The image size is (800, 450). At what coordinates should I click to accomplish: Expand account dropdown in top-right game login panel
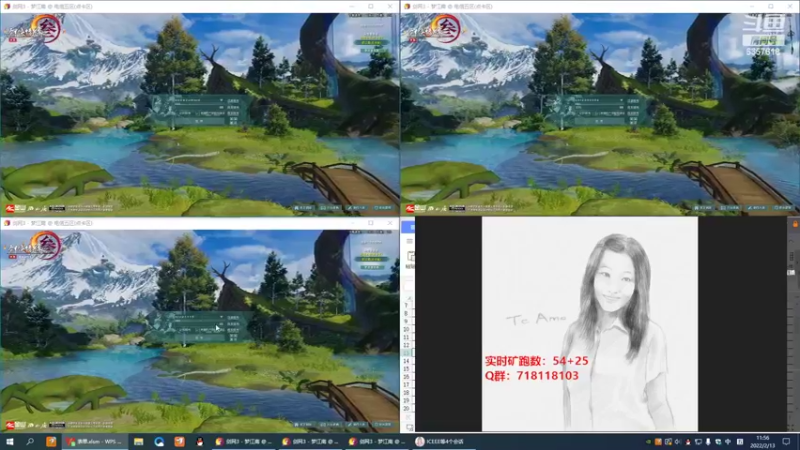click(621, 100)
